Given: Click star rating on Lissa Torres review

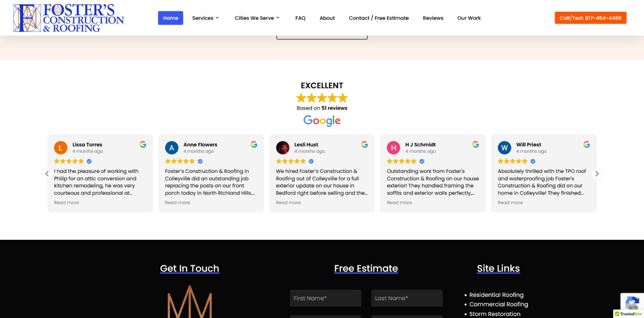Looking at the screenshot, I should (x=69, y=161).
